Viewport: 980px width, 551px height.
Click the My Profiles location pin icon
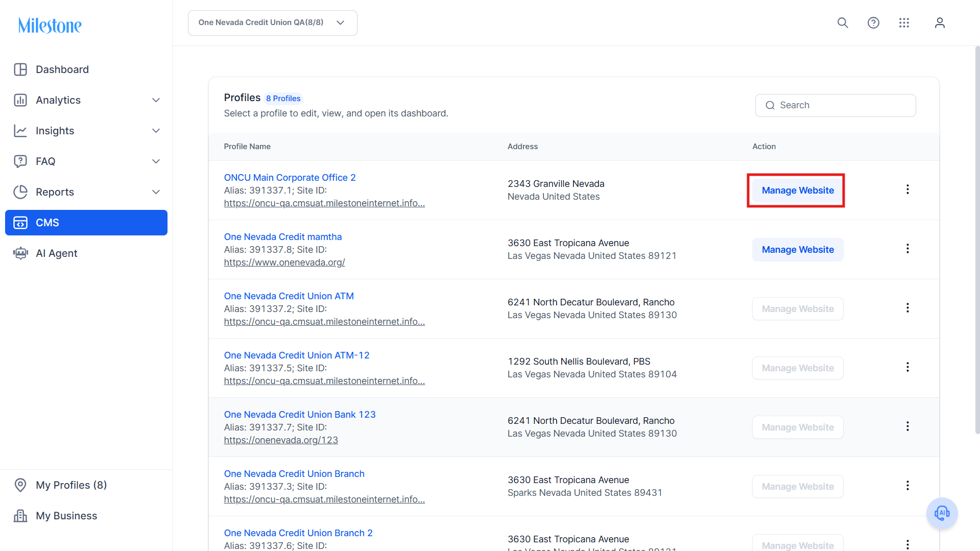pyautogui.click(x=20, y=485)
